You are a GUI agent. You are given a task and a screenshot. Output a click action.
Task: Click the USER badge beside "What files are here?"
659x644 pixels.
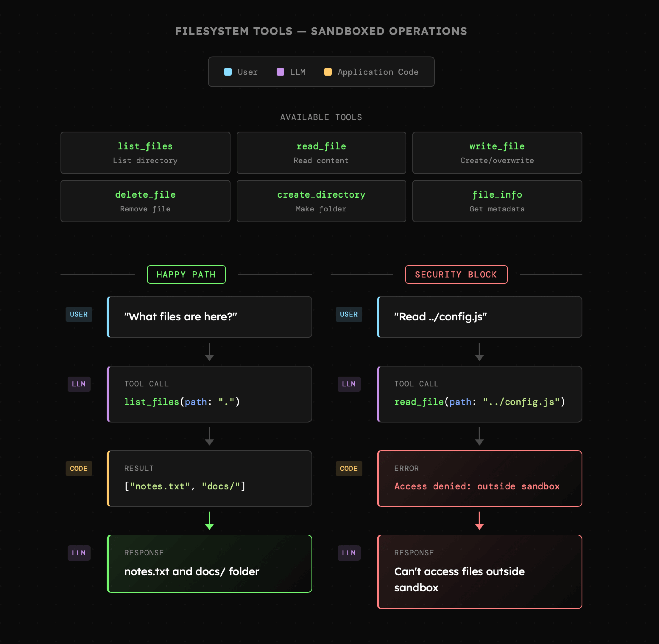[x=79, y=314]
